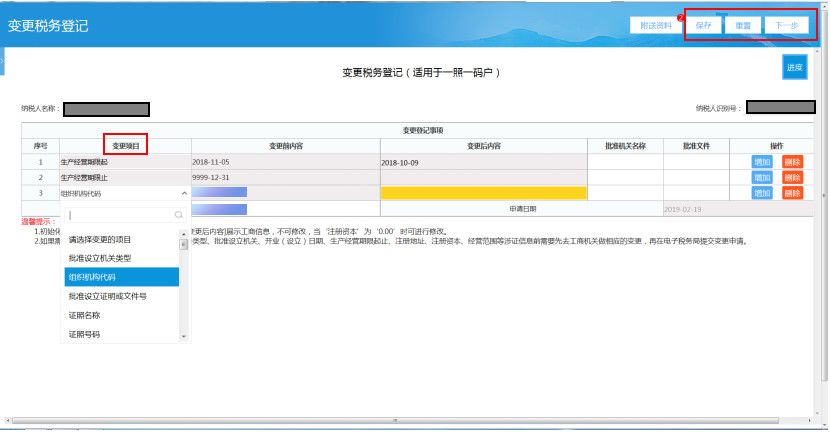The width and height of the screenshot is (830, 433).
Task: Select the 证照名称 list option
Action: (x=85, y=315)
